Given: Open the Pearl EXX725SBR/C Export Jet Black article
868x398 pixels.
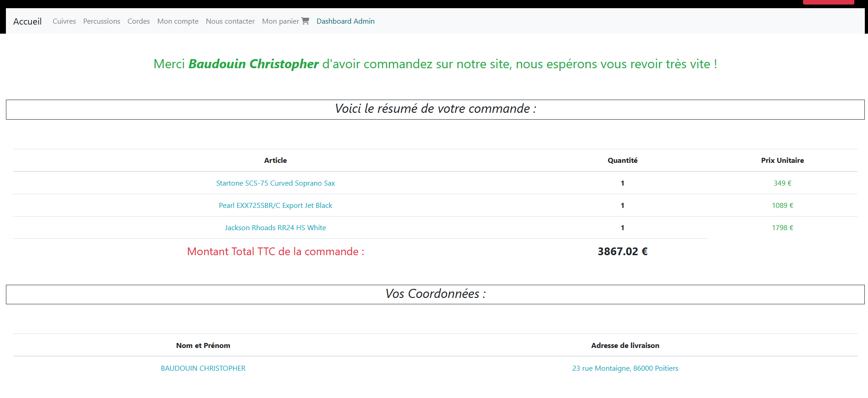Looking at the screenshot, I should click(275, 206).
